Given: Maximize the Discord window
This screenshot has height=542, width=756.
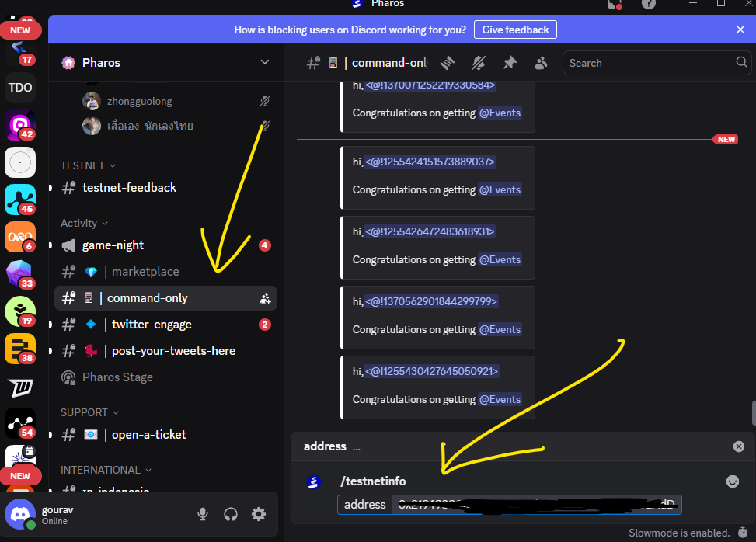Looking at the screenshot, I should pyautogui.click(x=721, y=3).
